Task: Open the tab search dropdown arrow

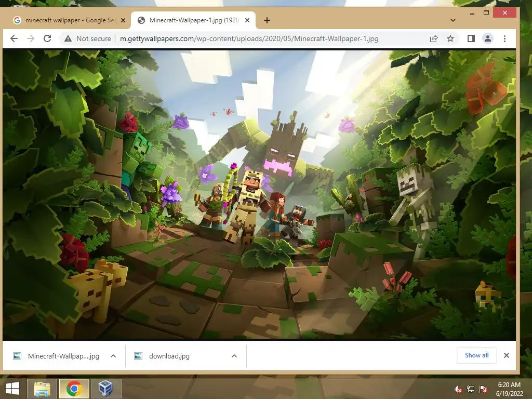Action: point(453,20)
